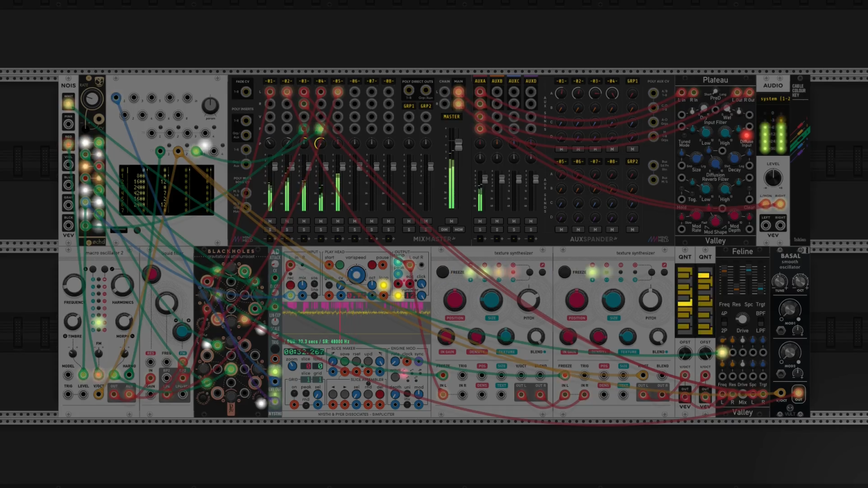Toggle FREEZE on the second texture synthesizer
868x488 pixels.
[x=565, y=272]
